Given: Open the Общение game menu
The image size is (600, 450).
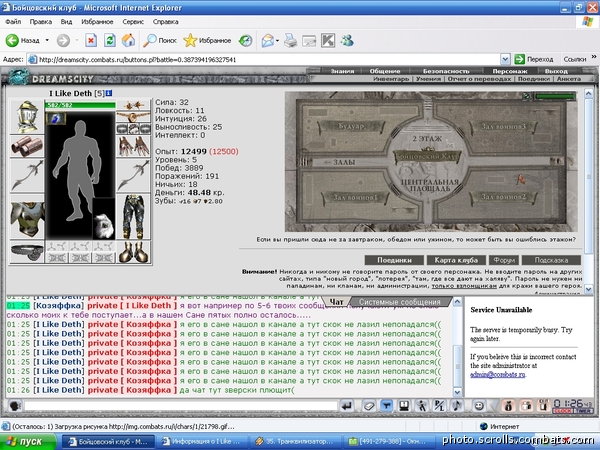Looking at the screenshot, I should point(385,71).
